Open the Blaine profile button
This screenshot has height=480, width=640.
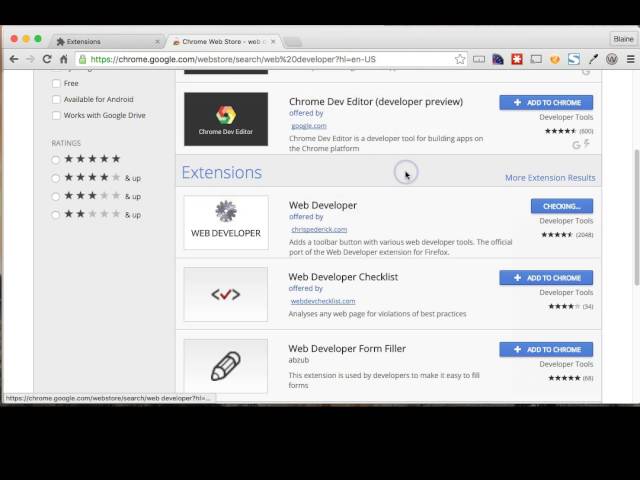click(623, 39)
